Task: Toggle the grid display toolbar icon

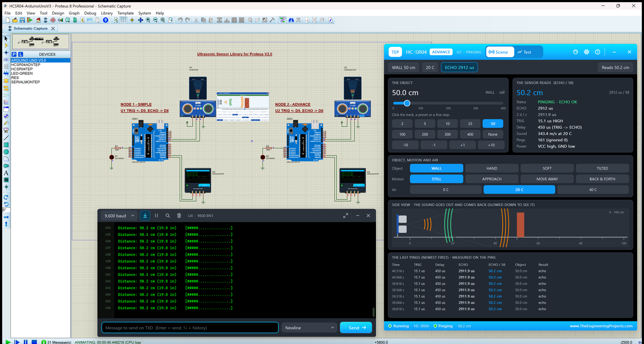Action: click(123, 20)
